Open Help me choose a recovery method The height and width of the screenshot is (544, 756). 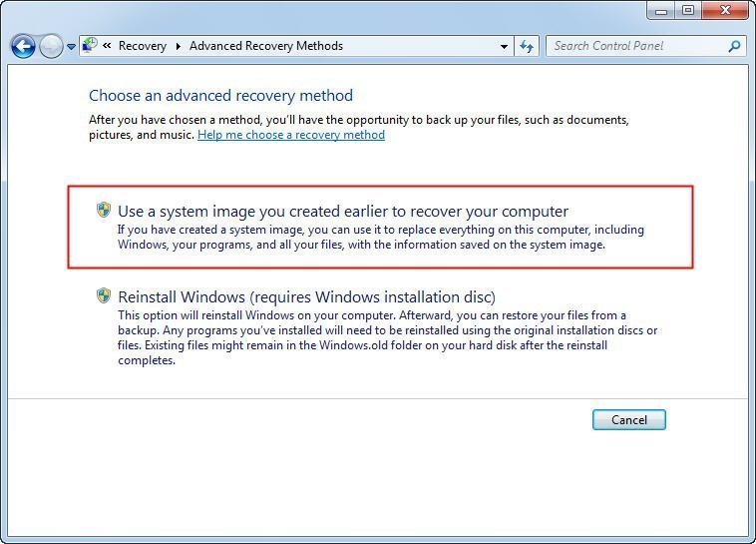[290, 135]
